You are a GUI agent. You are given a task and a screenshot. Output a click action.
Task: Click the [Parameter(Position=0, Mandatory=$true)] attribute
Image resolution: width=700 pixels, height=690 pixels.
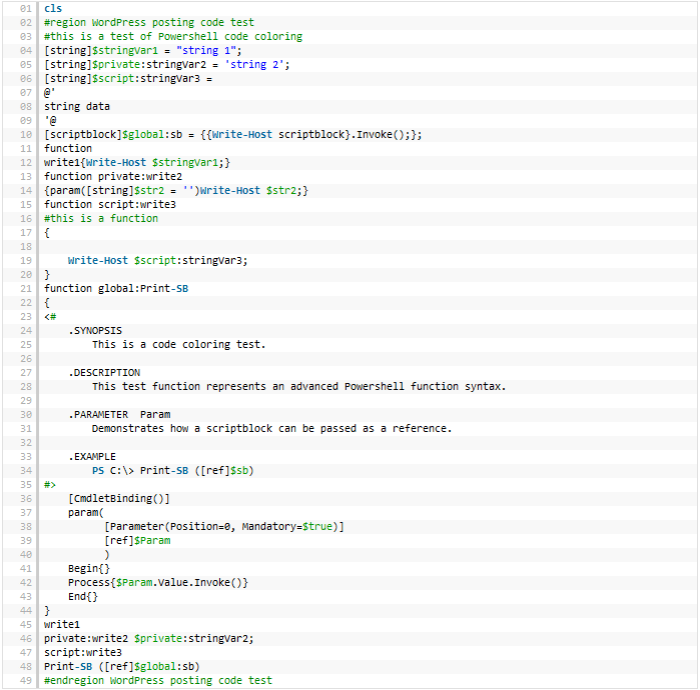pos(223,526)
